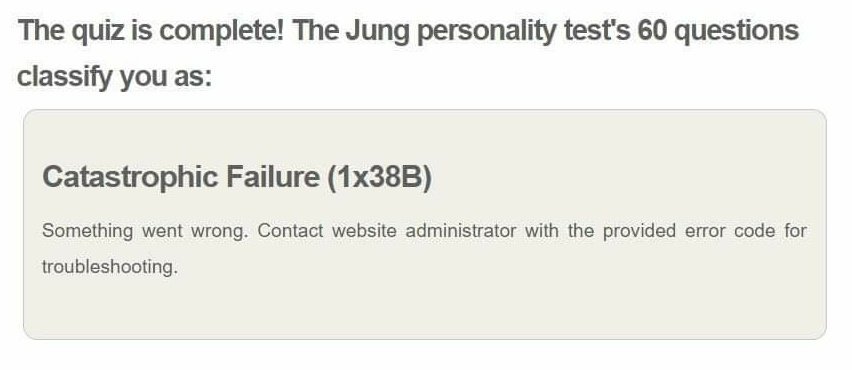The image size is (852, 370).
Task: Click the word 'wrong.' in description
Action: pos(220,231)
